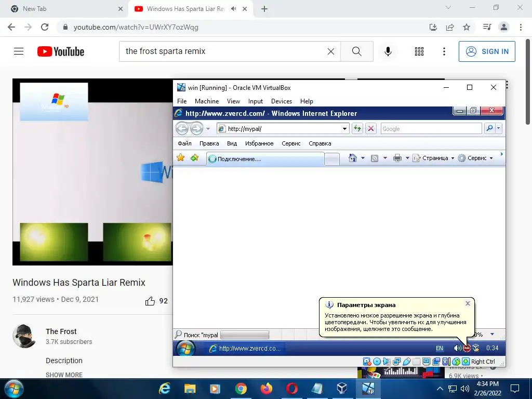532x399 pixels.
Task: Click the VirtualBox hard disk activity icon
Action: pos(367,362)
